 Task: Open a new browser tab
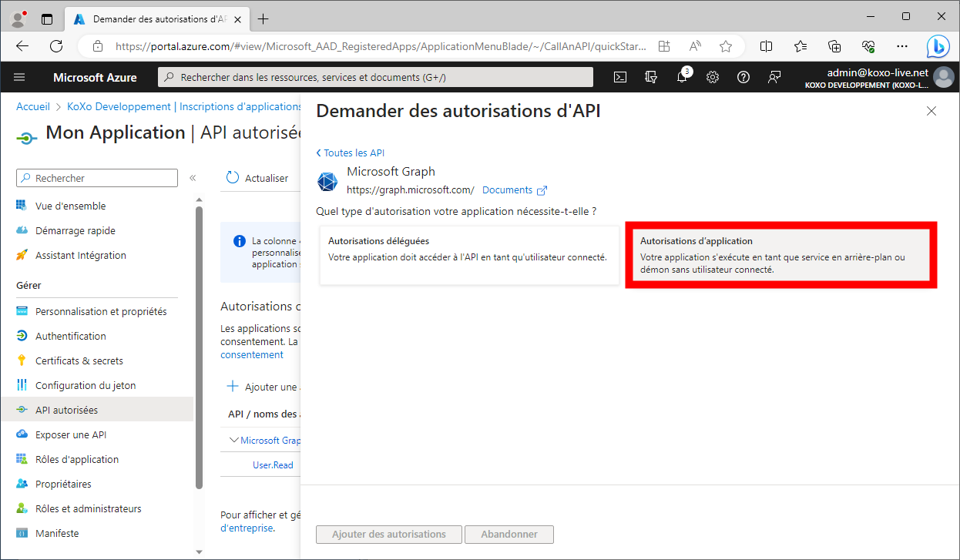click(263, 18)
